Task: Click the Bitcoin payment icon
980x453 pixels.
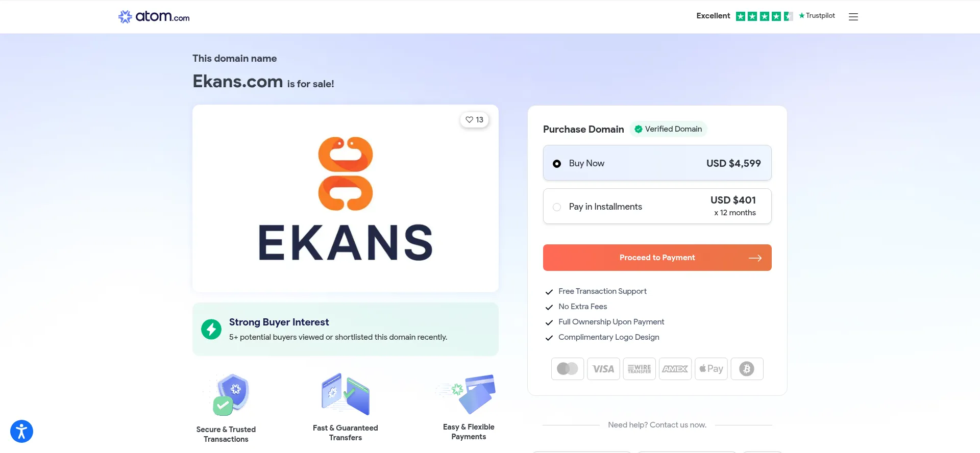Action: 747,369
